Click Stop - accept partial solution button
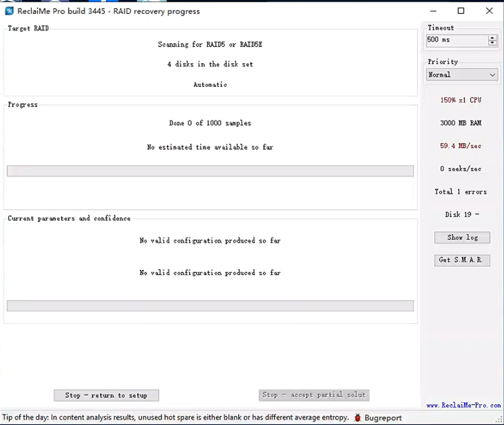This screenshot has width=504, height=425. coord(314,395)
